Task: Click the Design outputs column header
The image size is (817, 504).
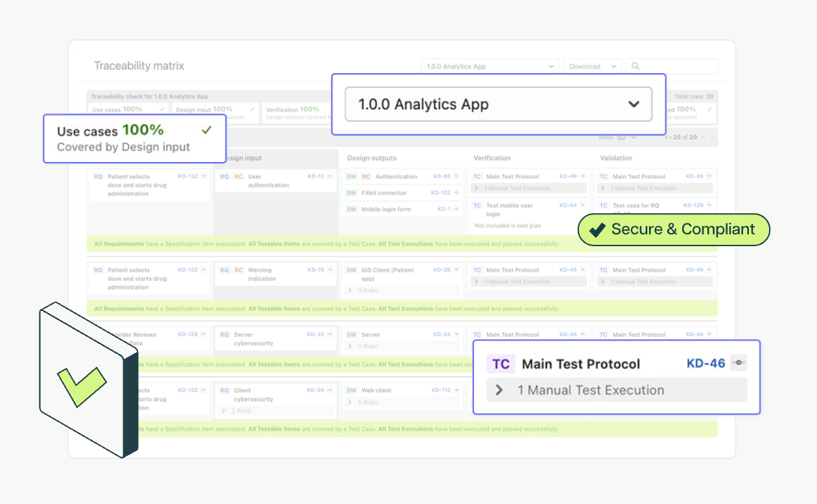Action: coord(372,158)
